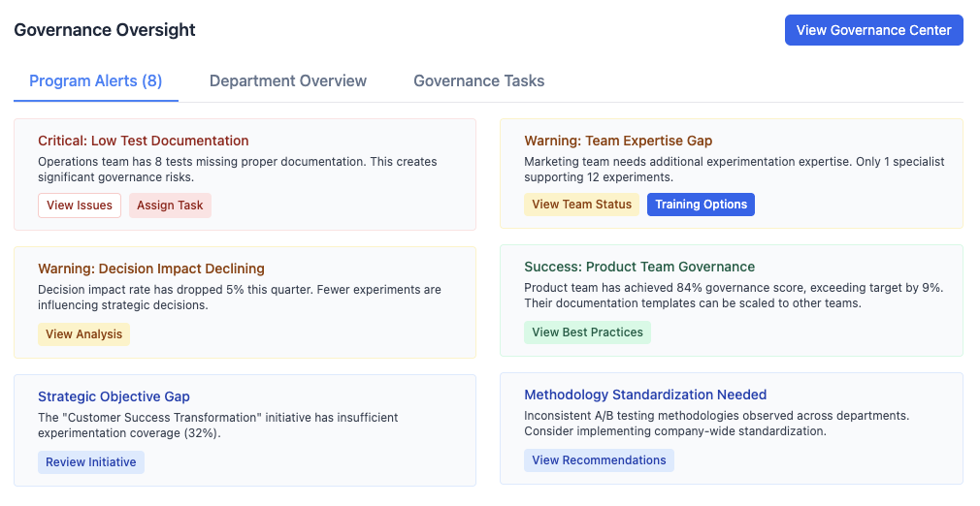Click Strategic Objective Gap heading

(x=114, y=396)
